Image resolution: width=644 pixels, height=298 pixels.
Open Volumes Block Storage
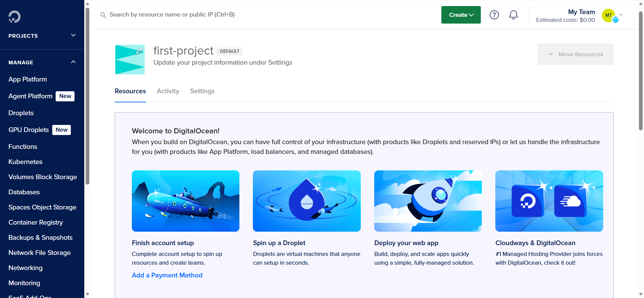pyautogui.click(x=42, y=177)
